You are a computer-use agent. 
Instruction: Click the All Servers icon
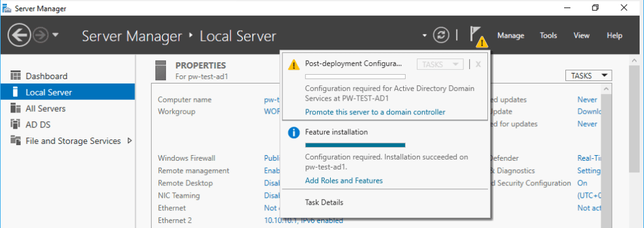click(x=16, y=108)
